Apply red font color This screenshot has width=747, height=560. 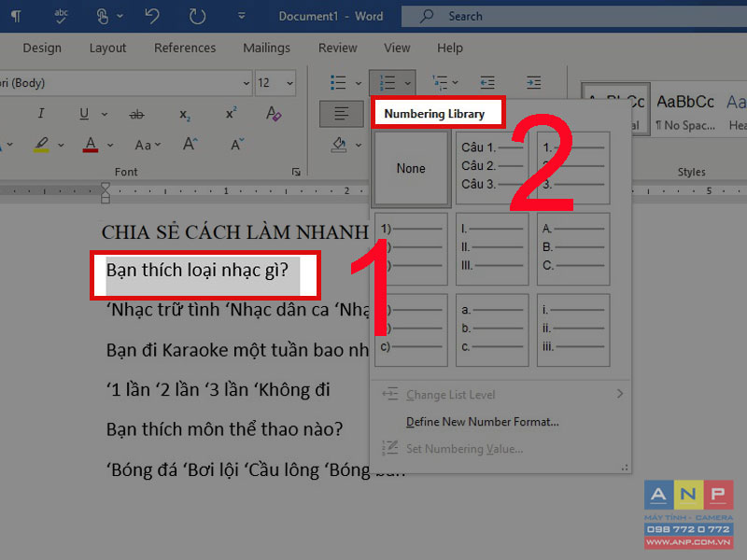point(91,145)
